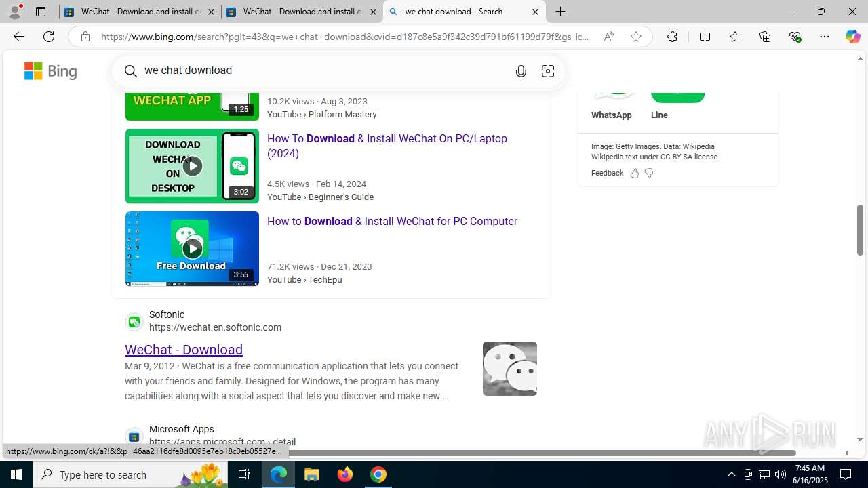Click Feedback text in info panel

607,174
